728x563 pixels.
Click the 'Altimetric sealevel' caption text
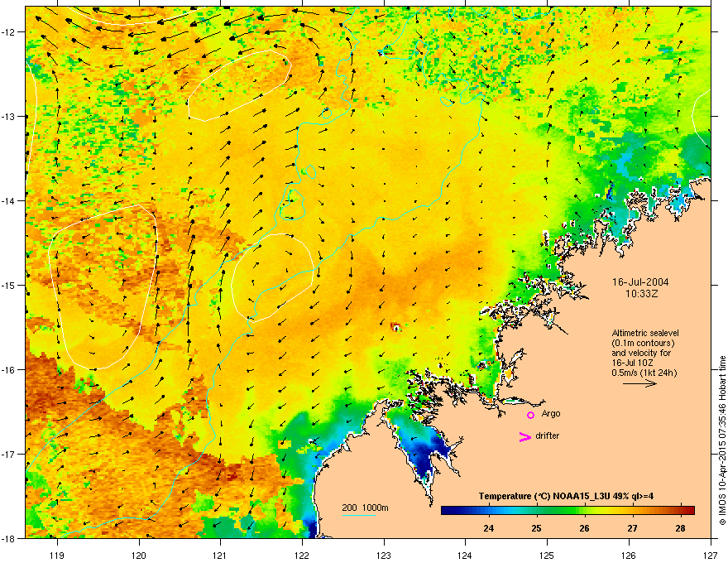point(645,333)
